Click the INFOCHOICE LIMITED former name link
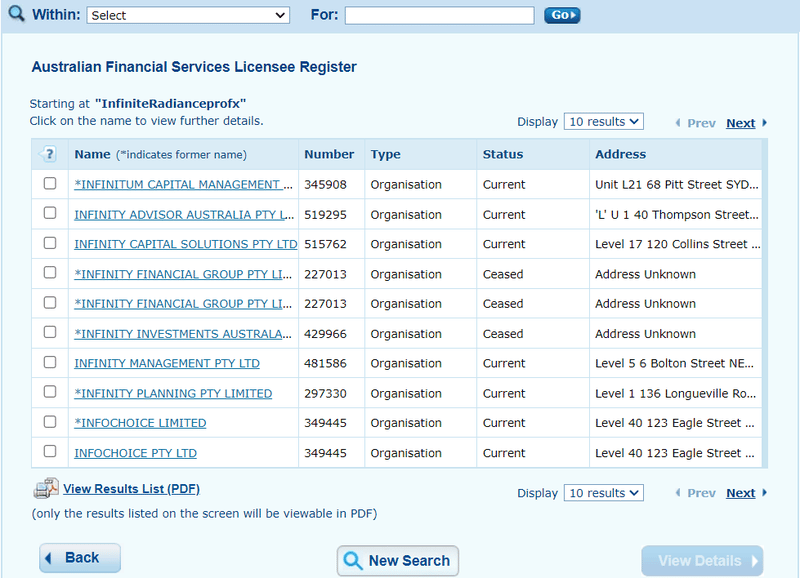The image size is (800, 578). tap(140, 423)
